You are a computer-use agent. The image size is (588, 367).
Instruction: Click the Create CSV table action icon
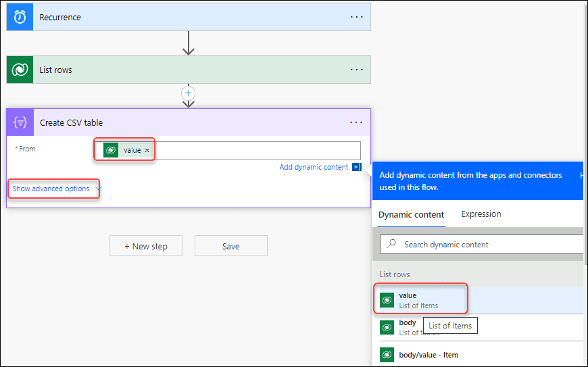point(20,122)
